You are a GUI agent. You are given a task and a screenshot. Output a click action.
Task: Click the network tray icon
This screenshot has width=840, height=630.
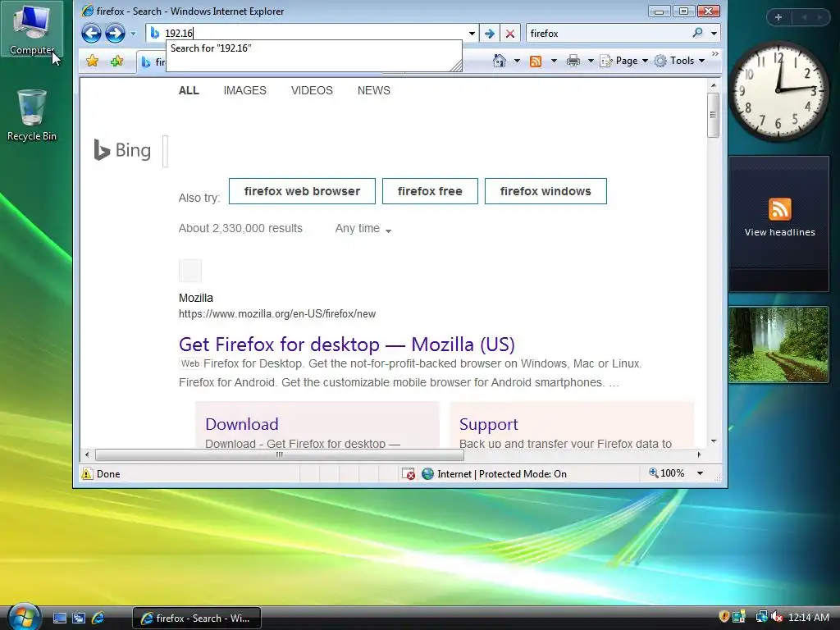click(760, 617)
